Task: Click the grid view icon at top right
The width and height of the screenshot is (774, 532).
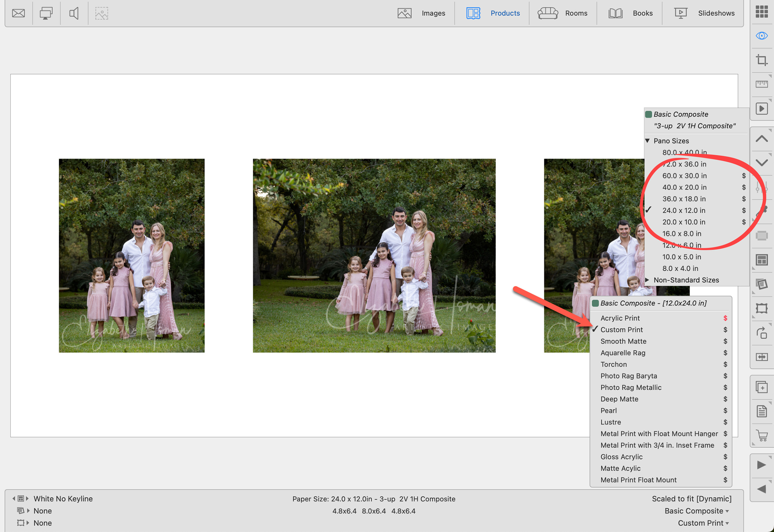Action: pos(762,11)
